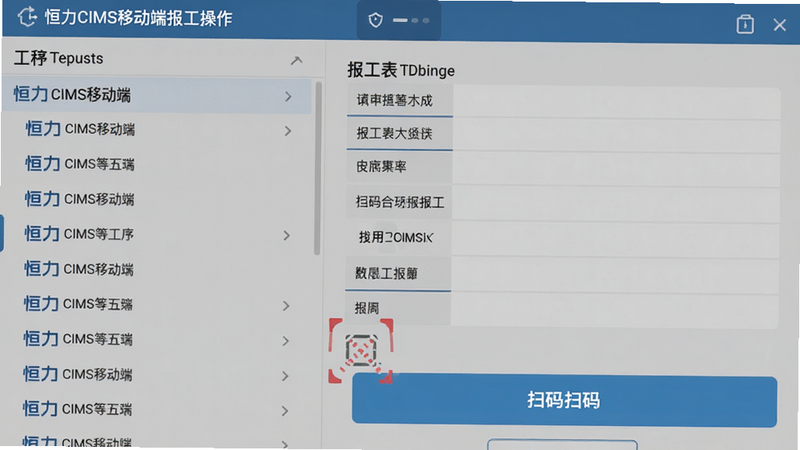Screen dimensions: 800x450
Task: Click the page indicator dots beside the shield
Action: [x=411, y=20]
